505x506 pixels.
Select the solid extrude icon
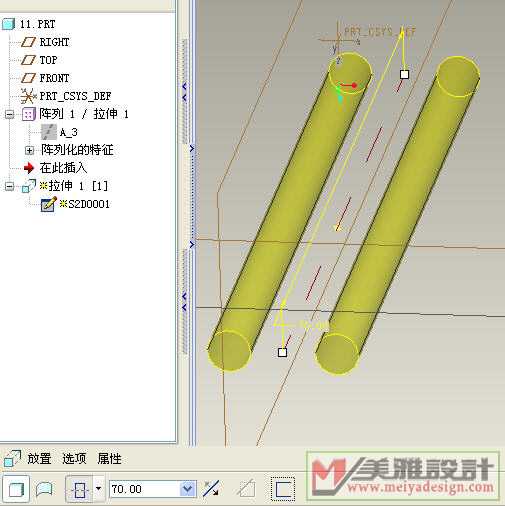pyautogui.click(x=15, y=489)
